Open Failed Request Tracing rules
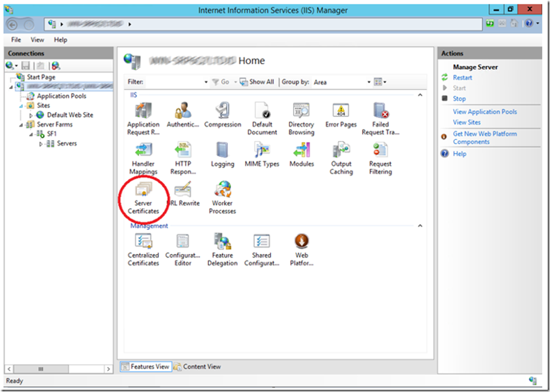This screenshot has width=550, height=392. point(381,119)
